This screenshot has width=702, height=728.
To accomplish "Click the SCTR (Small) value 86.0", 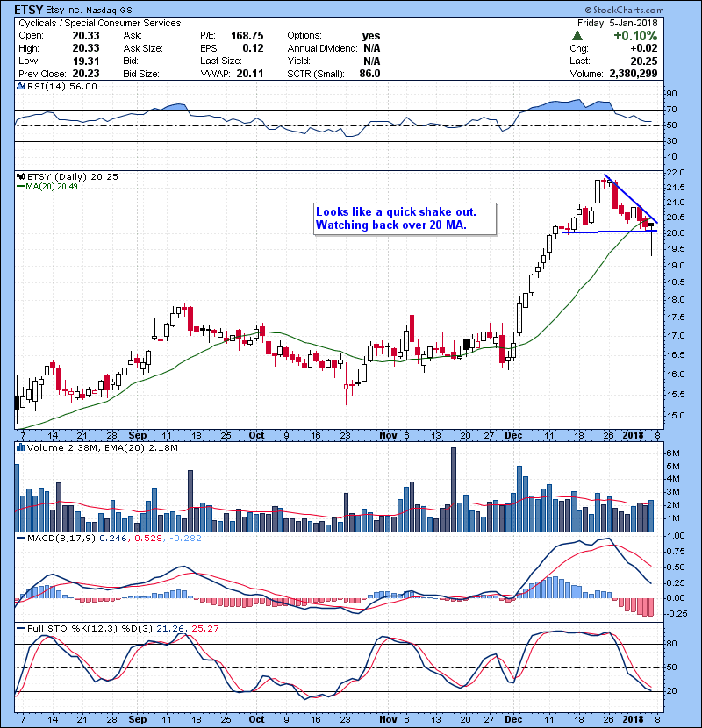I will tap(369, 74).
